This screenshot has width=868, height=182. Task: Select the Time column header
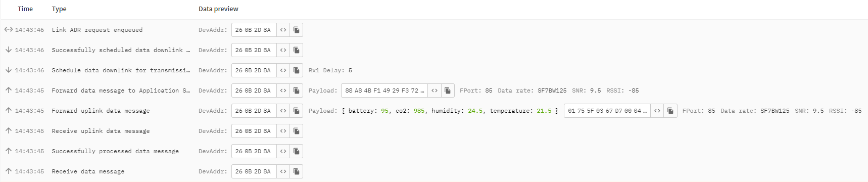click(x=25, y=9)
